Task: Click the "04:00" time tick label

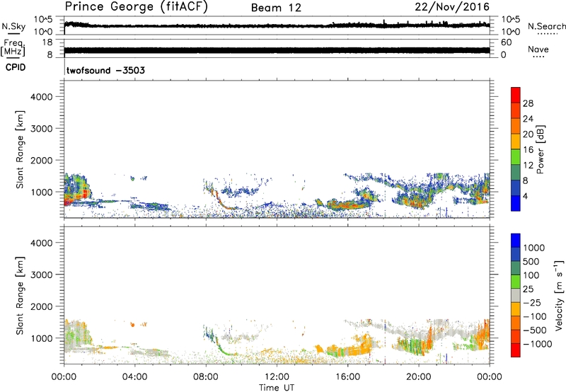Action: [x=134, y=377]
